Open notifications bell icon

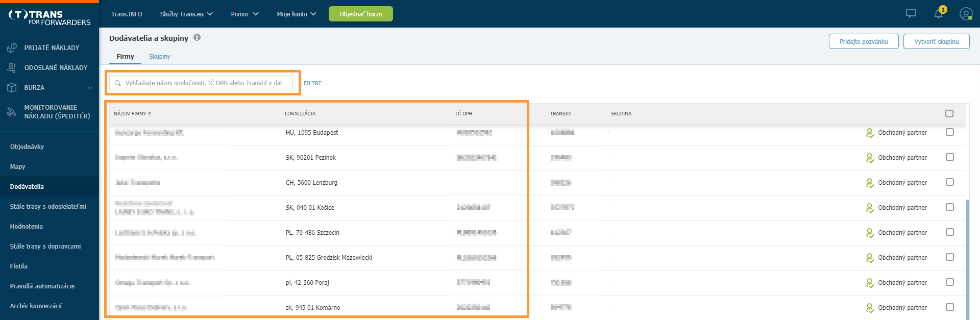coord(939,14)
